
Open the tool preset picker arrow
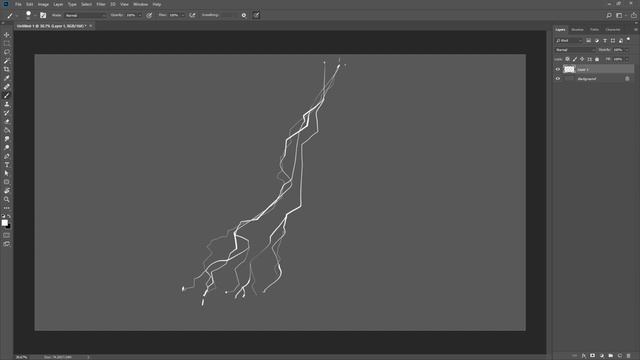point(17,16)
